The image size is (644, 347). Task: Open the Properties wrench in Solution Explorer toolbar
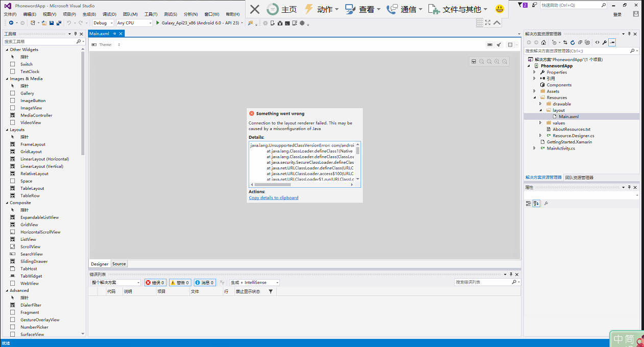click(605, 42)
